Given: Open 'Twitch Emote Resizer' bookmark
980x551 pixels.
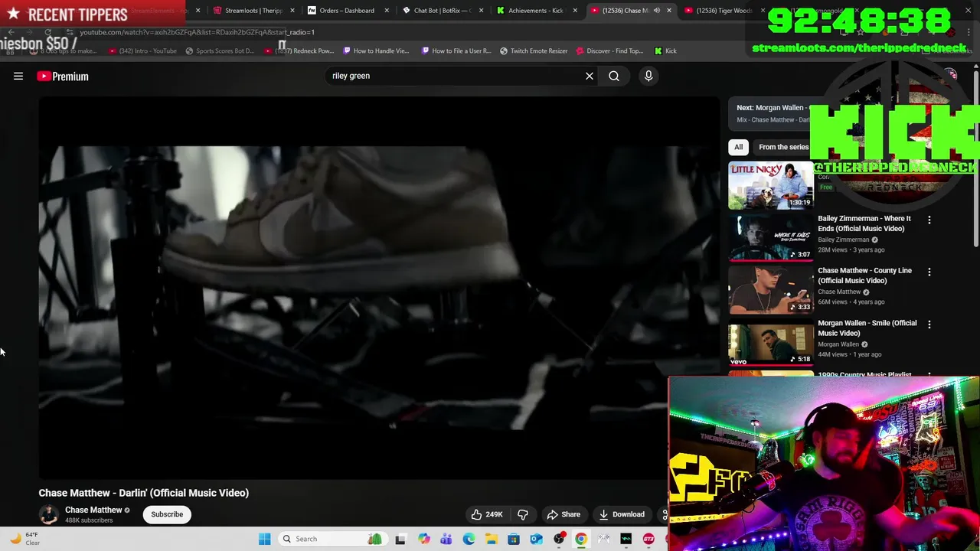Looking at the screenshot, I should point(534,51).
